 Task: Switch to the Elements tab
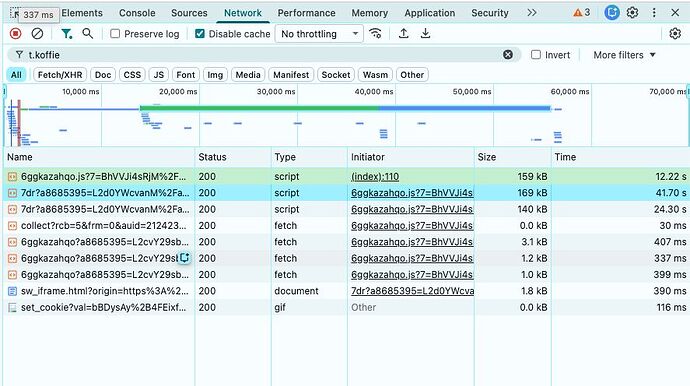82,13
